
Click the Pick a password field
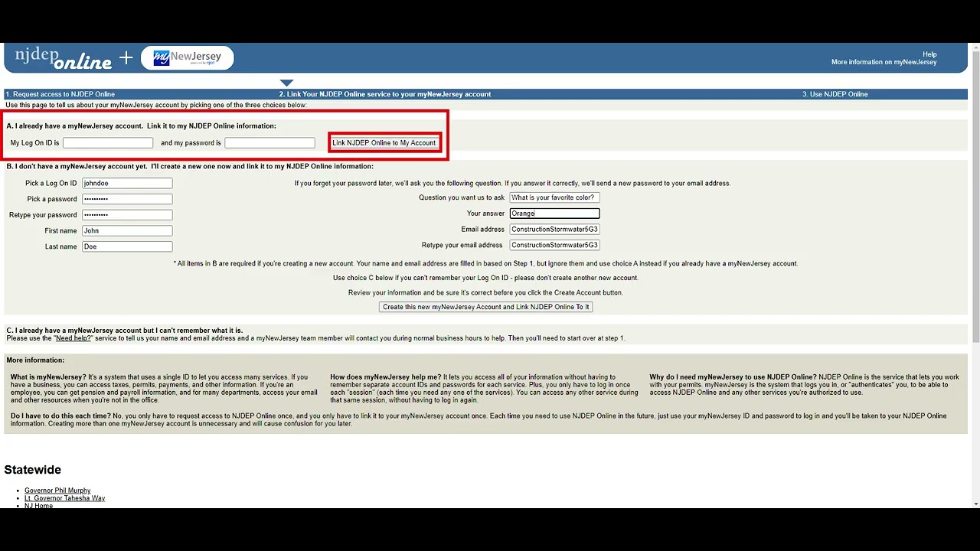pos(127,199)
